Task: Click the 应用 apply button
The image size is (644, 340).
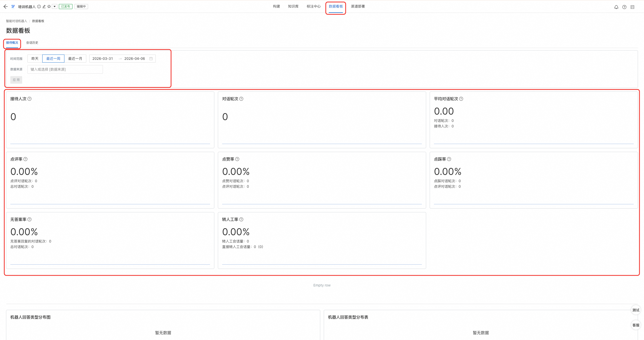Action: pyautogui.click(x=16, y=80)
